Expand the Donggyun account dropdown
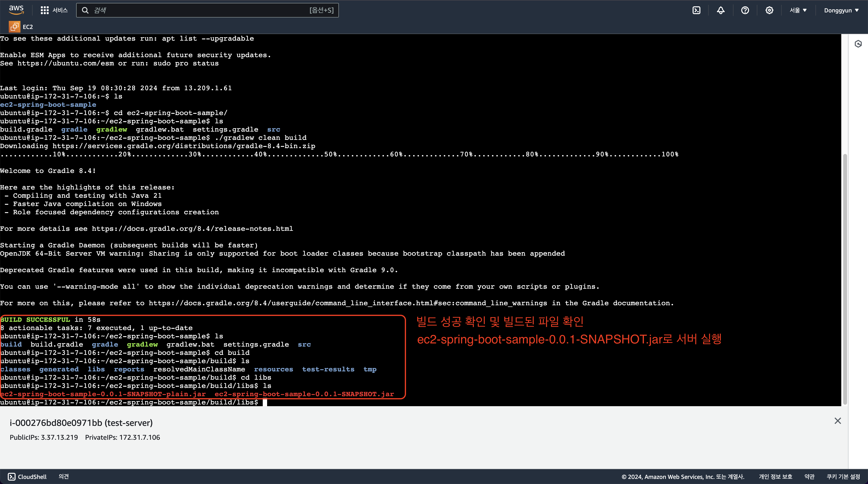The height and width of the screenshot is (484, 868). pyautogui.click(x=841, y=10)
